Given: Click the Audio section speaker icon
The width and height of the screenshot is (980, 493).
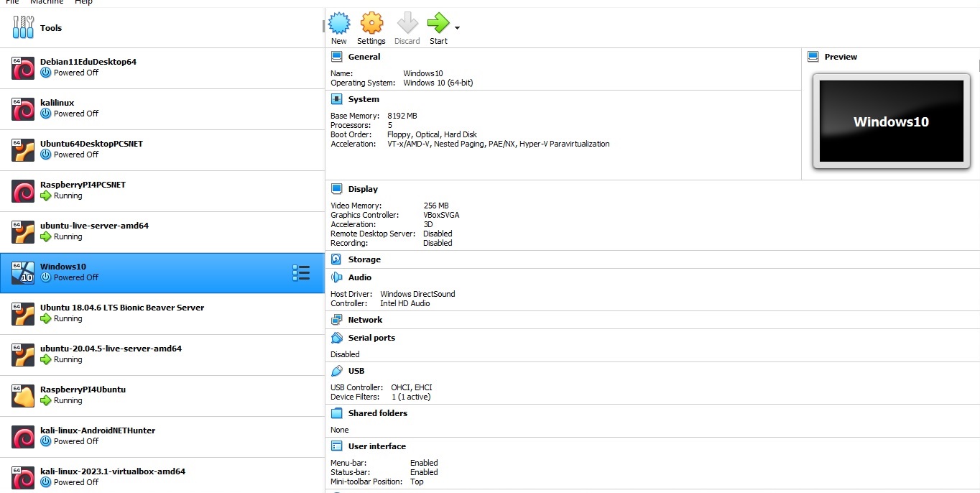Looking at the screenshot, I should point(336,277).
